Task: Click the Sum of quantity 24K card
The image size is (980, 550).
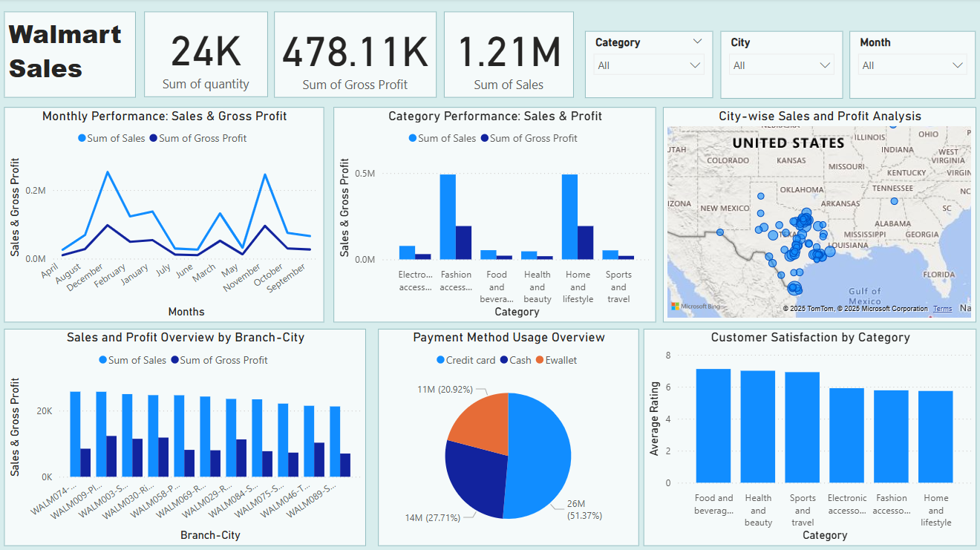Action: 206,54
